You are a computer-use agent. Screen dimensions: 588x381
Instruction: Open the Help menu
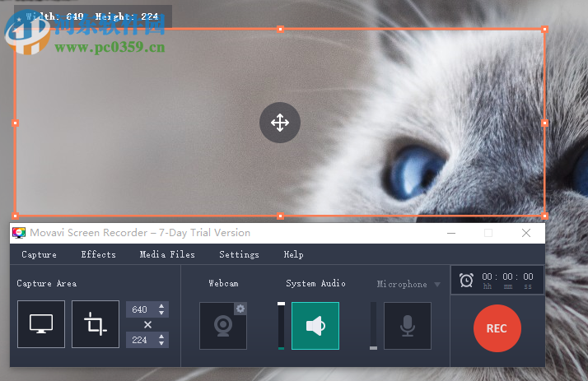[x=293, y=255]
